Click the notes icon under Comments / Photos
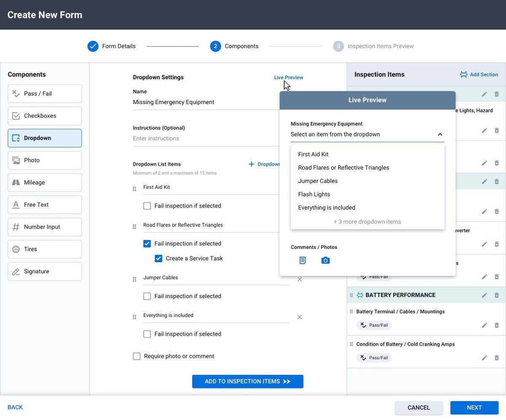The height and width of the screenshot is (420, 506). point(302,260)
